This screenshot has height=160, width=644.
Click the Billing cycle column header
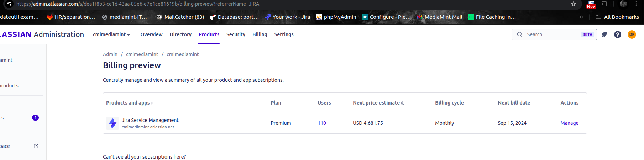point(449,103)
